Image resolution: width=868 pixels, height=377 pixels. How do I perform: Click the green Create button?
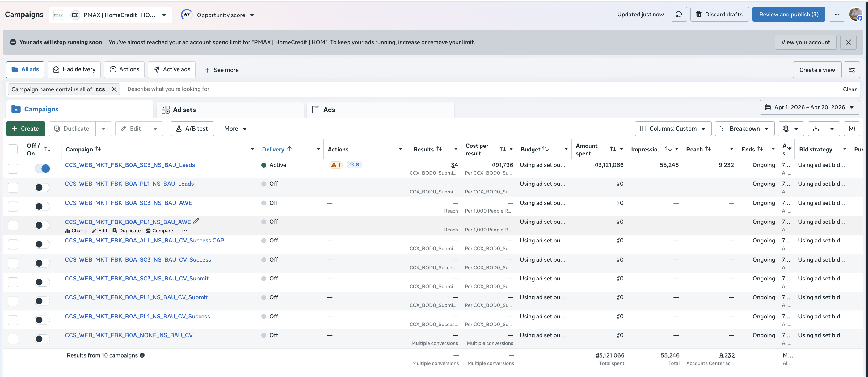26,129
